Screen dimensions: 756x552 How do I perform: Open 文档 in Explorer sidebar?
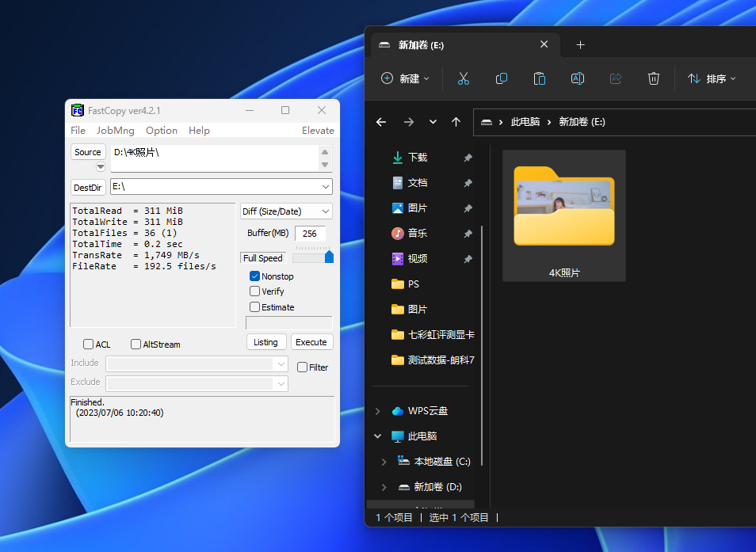tap(418, 183)
